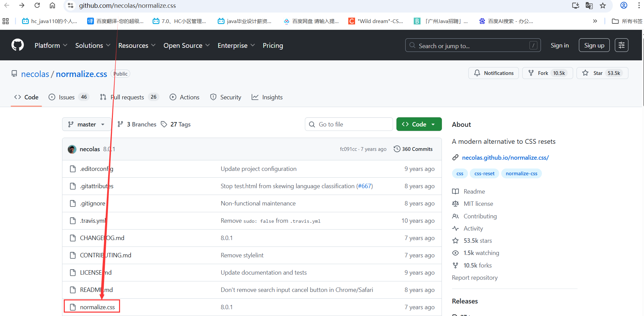The image size is (644, 316).
Task: View the 27 Tags link
Action: click(176, 124)
